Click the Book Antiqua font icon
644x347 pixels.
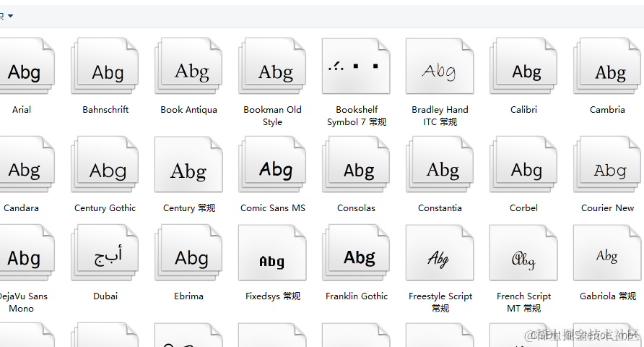pos(188,66)
